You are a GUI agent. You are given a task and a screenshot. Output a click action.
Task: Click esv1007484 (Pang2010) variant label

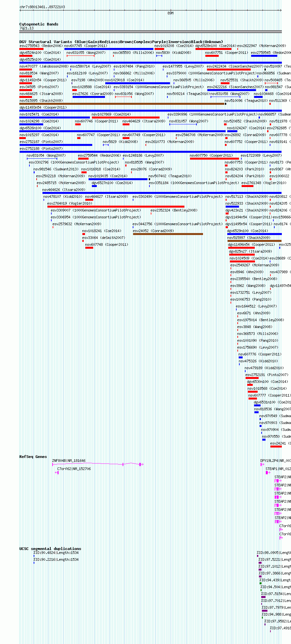(134, 66)
